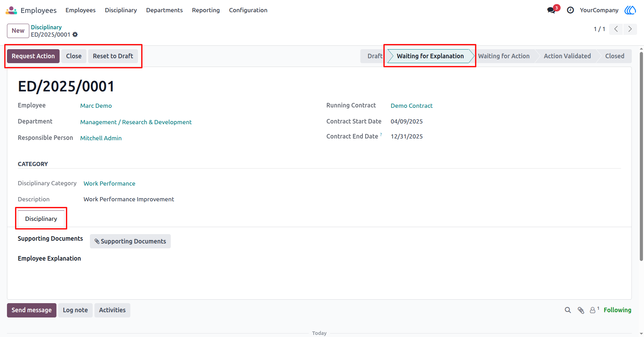Open the gear actions menu beside ED/2025/0001

tap(75, 35)
